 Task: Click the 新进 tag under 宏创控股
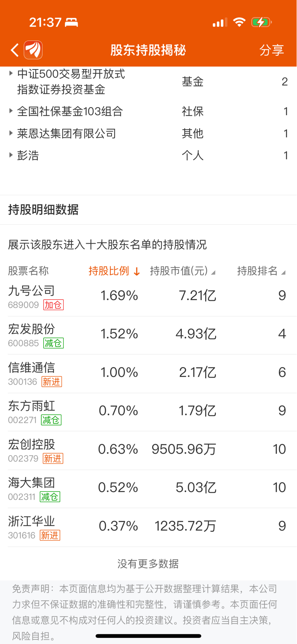click(53, 459)
